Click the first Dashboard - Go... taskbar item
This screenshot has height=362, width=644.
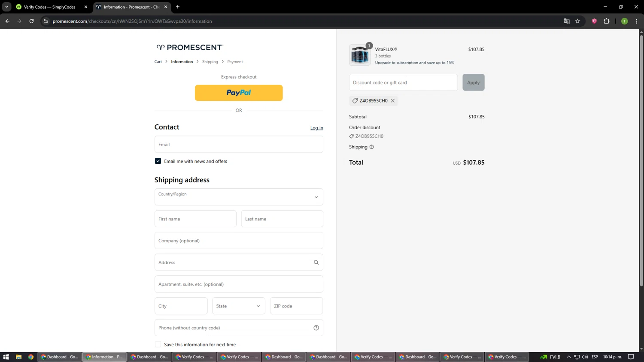pyautogui.click(x=60, y=357)
